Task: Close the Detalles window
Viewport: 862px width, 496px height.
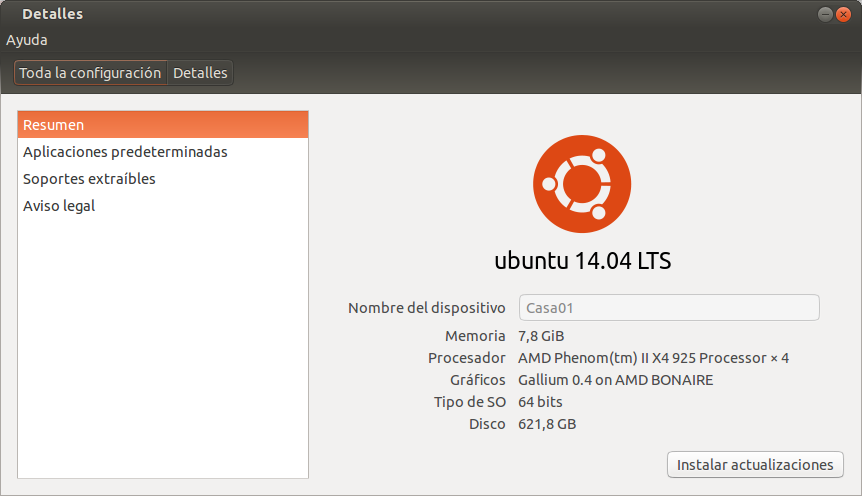Action: (x=843, y=14)
